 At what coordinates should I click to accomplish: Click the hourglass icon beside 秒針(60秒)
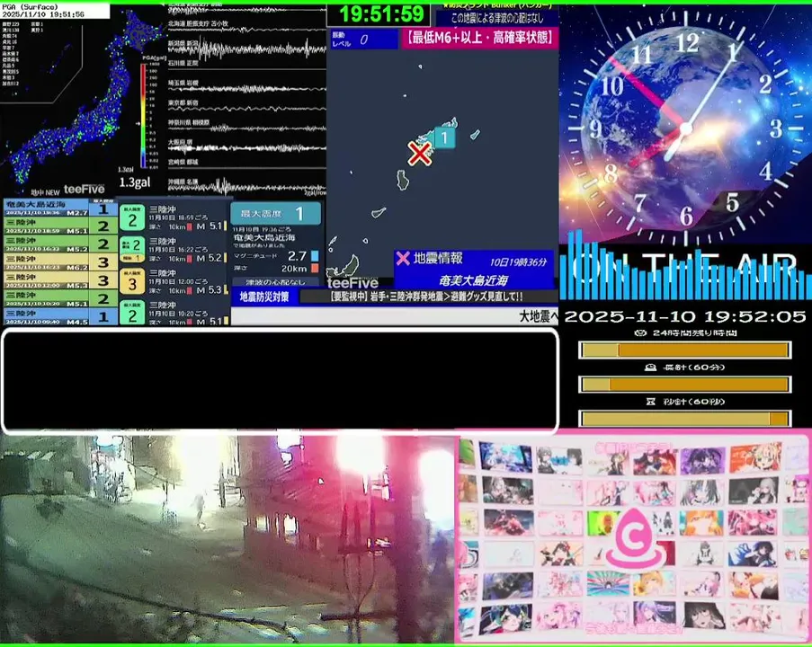click(x=650, y=402)
